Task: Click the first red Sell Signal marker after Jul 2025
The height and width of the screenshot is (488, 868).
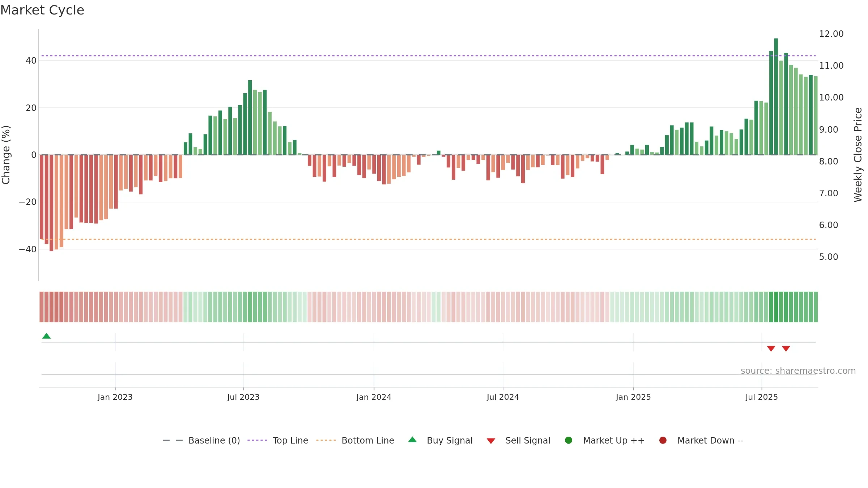Action: pos(771,348)
